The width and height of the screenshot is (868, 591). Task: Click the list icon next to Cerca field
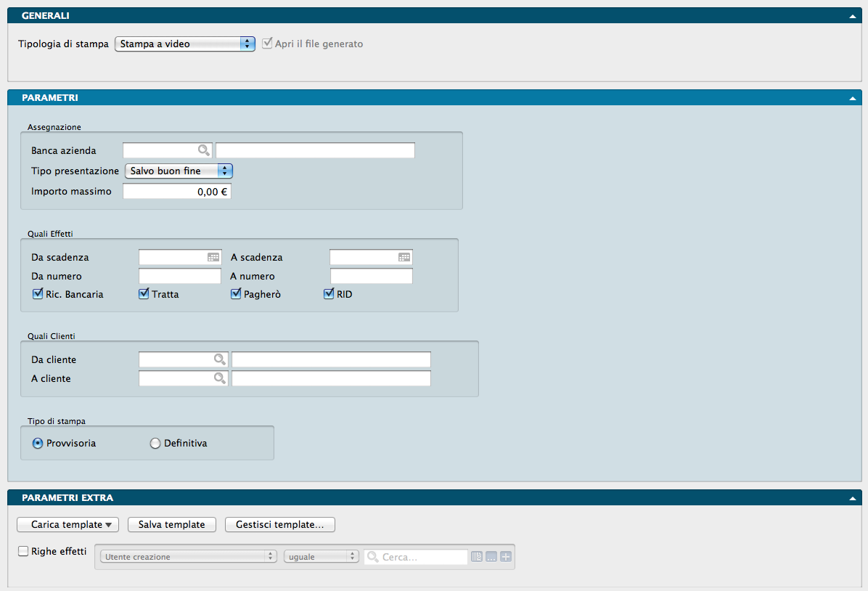click(x=477, y=557)
